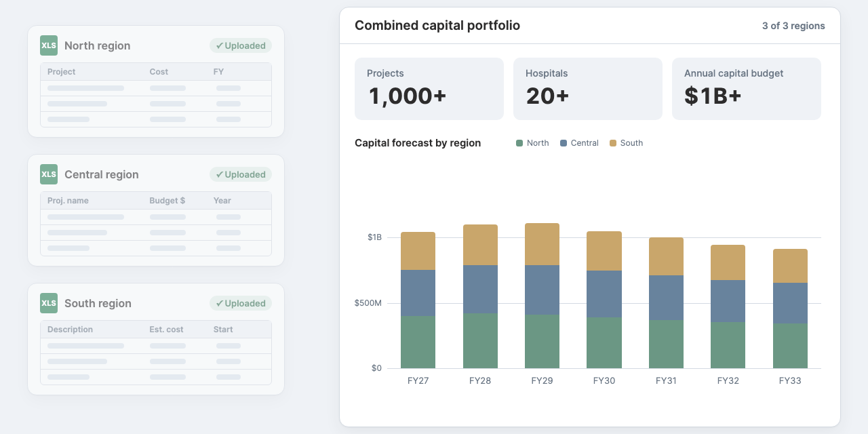Click the XLS icon for South region
868x434 pixels.
tap(49, 303)
